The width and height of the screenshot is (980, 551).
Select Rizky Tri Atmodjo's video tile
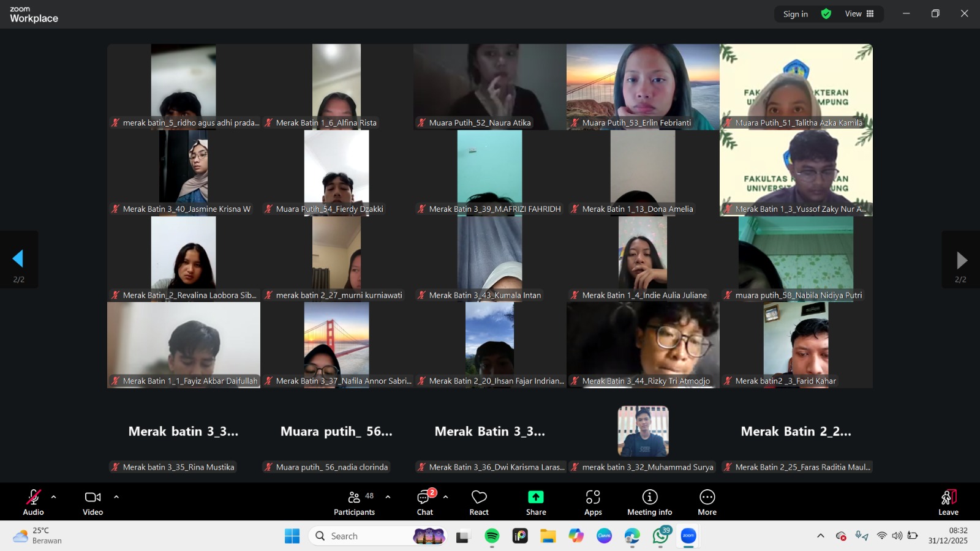pyautogui.click(x=643, y=345)
